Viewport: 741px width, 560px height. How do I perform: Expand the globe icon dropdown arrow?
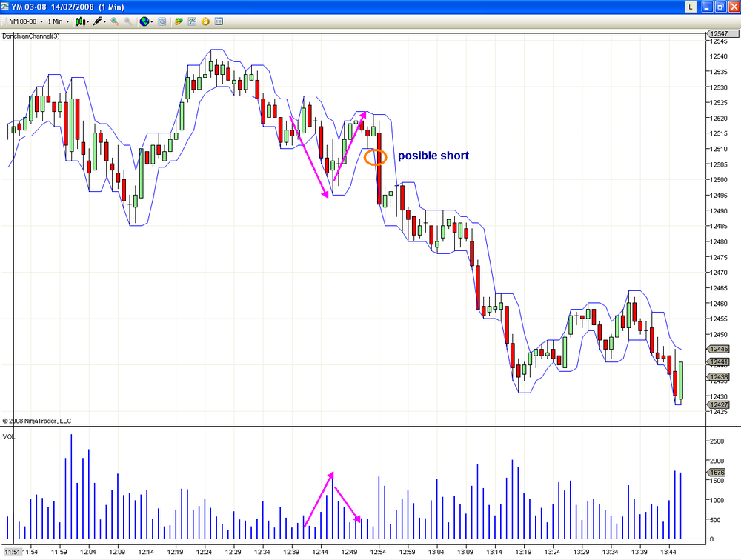[152, 21]
